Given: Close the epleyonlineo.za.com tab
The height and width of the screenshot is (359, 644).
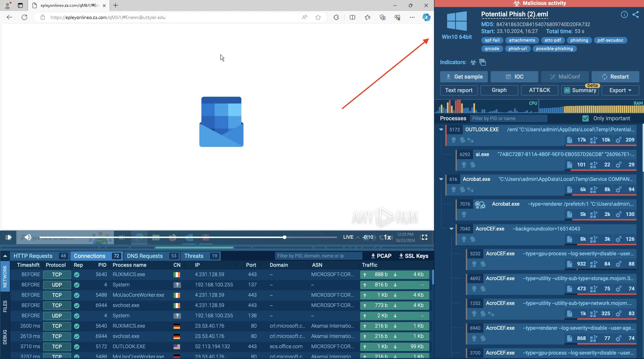Looking at the screenshot, I should coord(104,5).
